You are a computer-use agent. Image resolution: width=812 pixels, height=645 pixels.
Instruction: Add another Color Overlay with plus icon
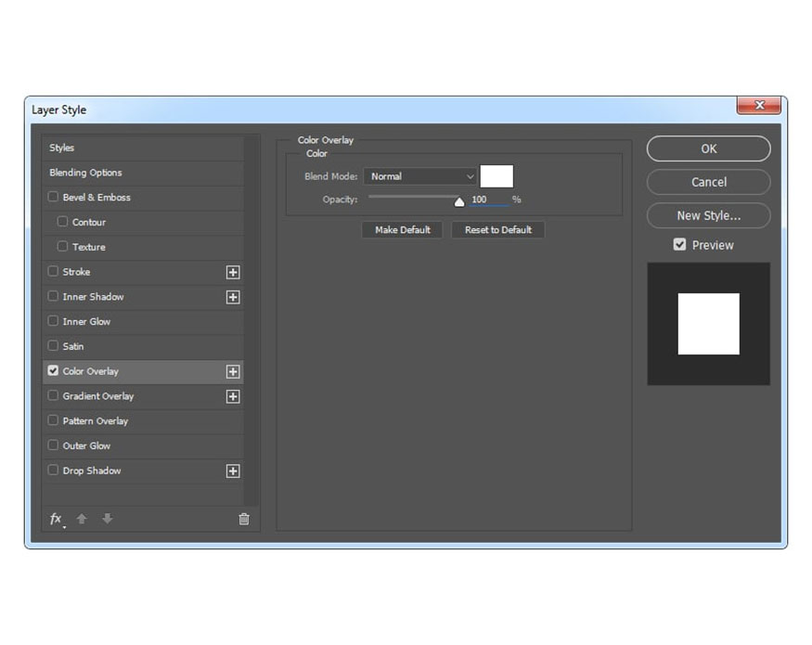(233, 371)
